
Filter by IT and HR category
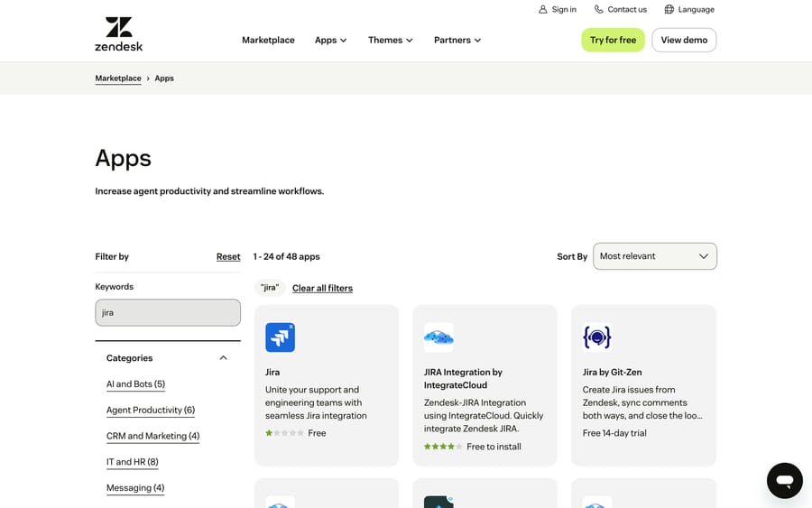click(132, 462)
